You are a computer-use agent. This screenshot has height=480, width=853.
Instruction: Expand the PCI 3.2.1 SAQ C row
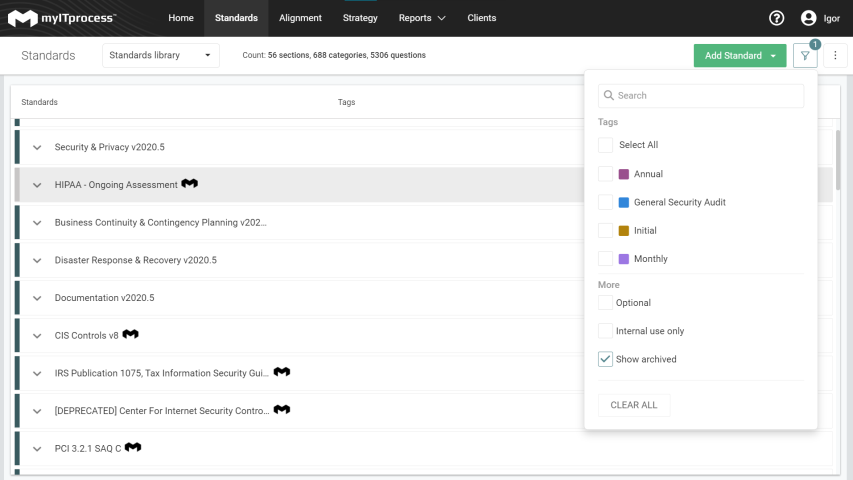coord(37,448)
